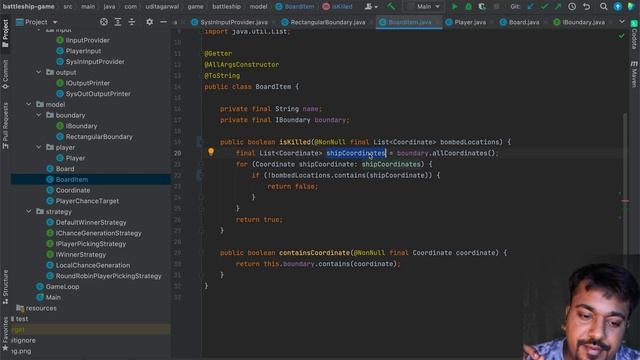
Task: Click the rollback undo icon
Action: coord(587,7)
